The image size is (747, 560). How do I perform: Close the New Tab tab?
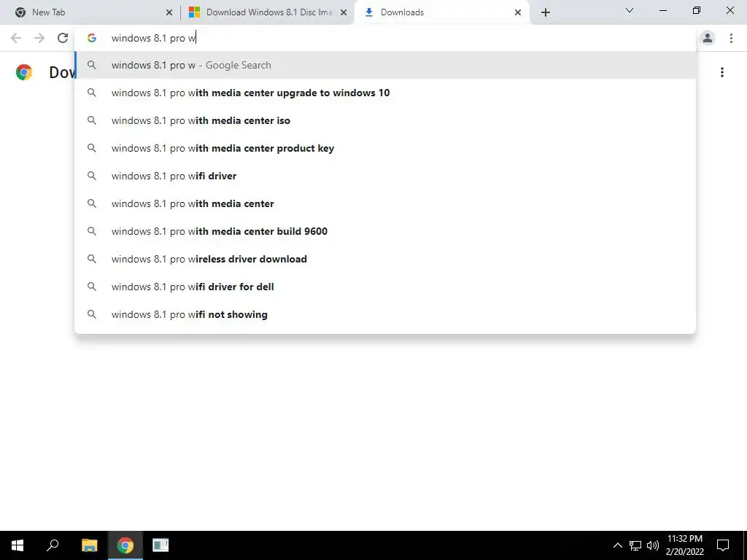pos(169,13)
